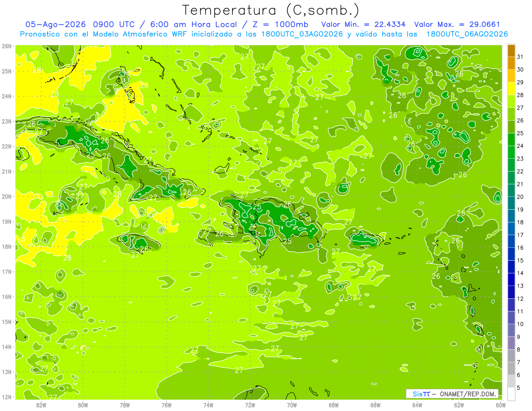The image size is (532, 411).
Task: Click the "24N" latitude axis label
Action: click(6, 96)
